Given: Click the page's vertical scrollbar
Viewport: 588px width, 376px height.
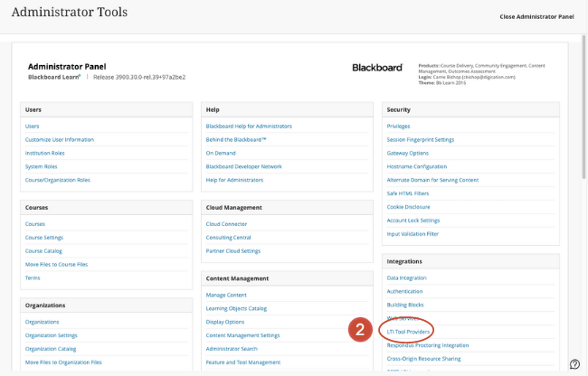Looking at the screenshot, I should (x=583, y=107).
